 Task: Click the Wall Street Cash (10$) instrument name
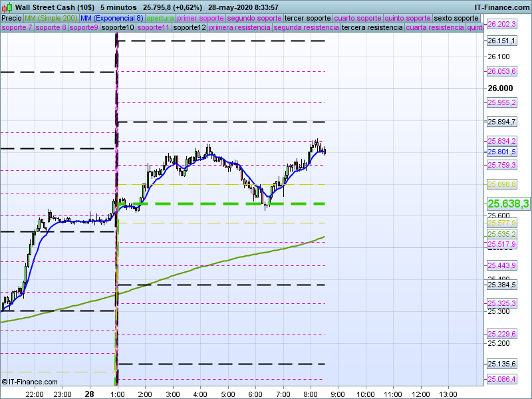point(54,7)
